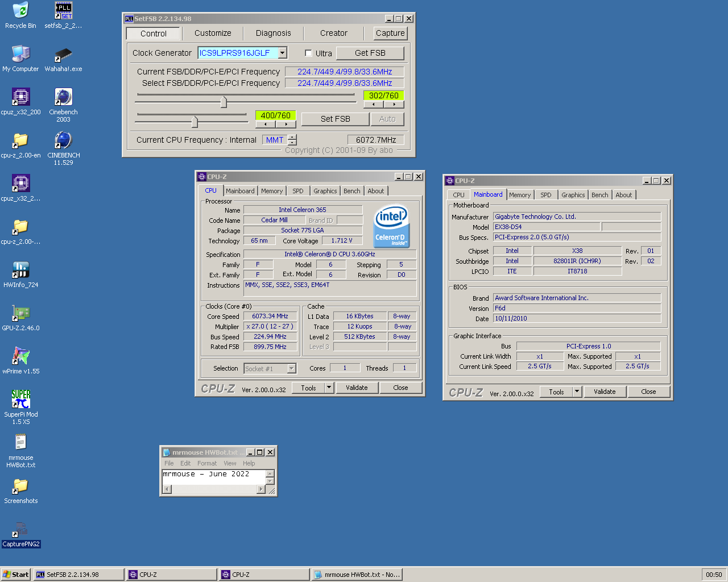The image size is (728, 582).
Task: Launch GPU-Z.2.46.0 desktop icon
Action: pos(20,317)
